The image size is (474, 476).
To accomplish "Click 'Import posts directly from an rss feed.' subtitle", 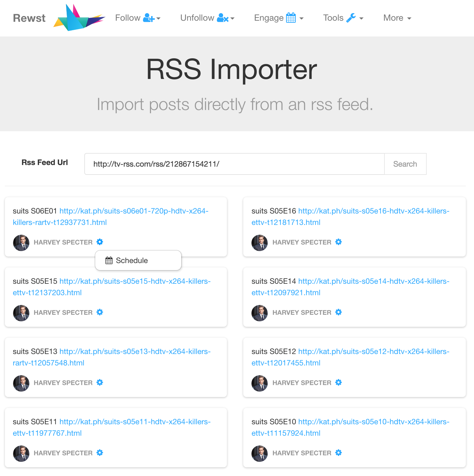I will pyautogui.click(x=235, y=104).
